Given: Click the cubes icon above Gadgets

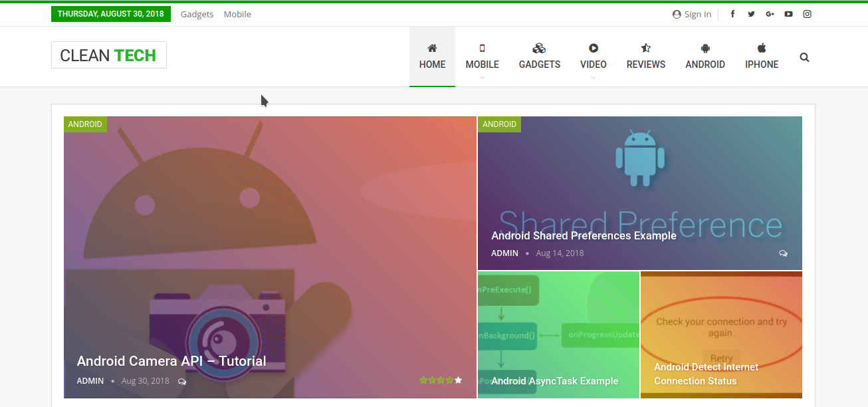Looking at the screenshot, I should (539, 48).
